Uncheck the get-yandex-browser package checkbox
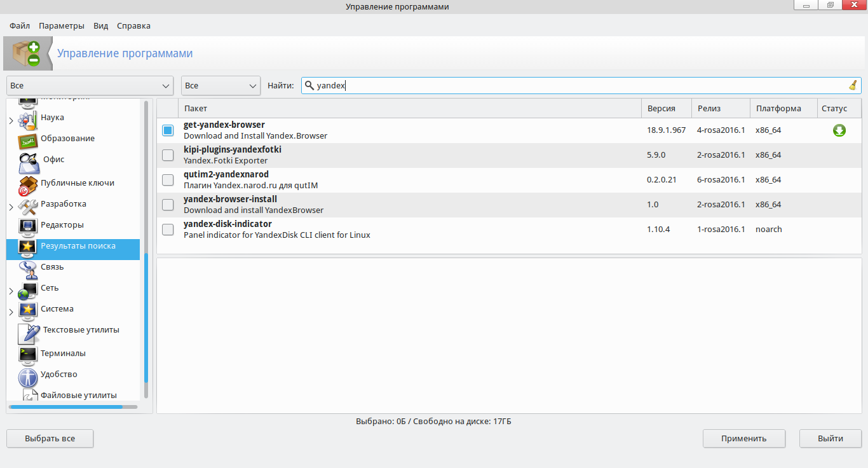The image size is (868, 468). (x=168, y=130)
